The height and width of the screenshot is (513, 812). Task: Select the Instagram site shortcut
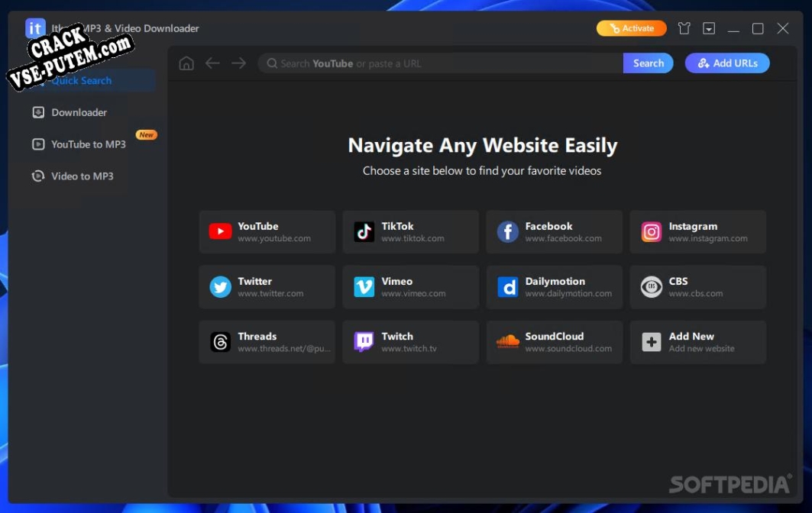(x=698, y=232)
